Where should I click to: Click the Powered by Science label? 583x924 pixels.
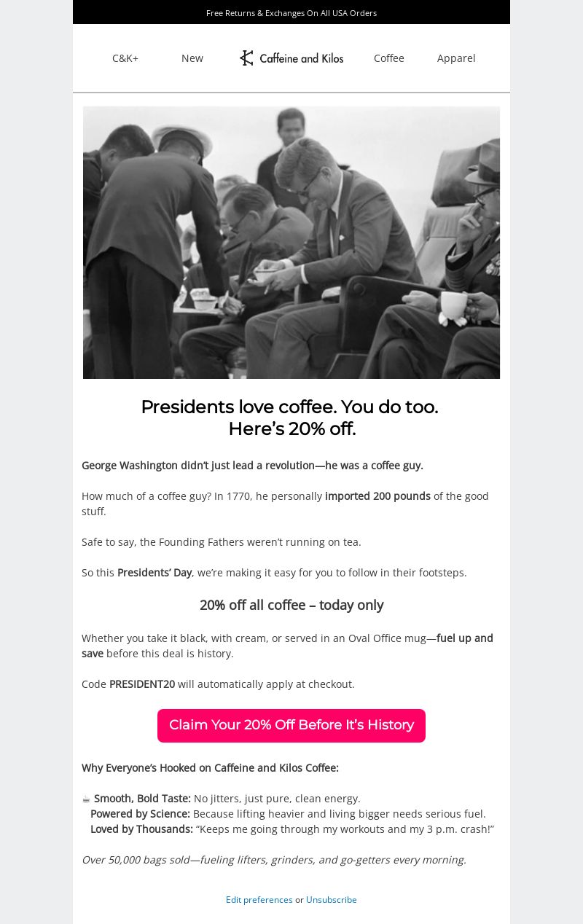140,814
